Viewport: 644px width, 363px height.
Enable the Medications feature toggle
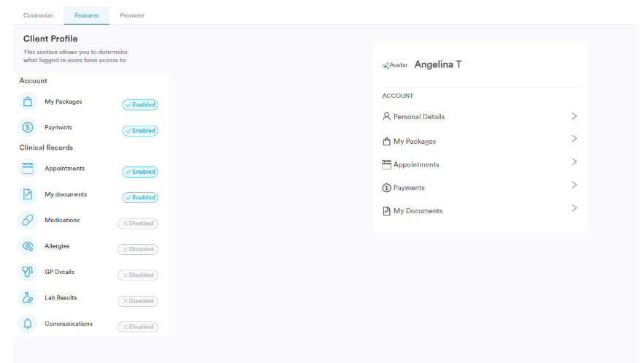pos(138,223)
